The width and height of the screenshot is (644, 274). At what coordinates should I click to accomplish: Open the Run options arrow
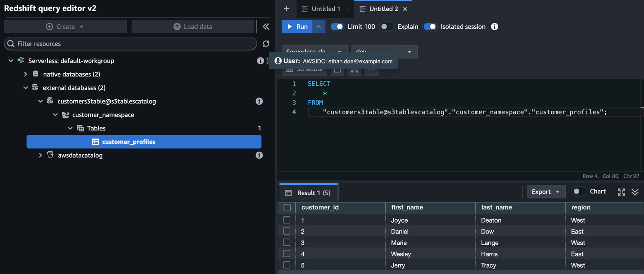pos(319,27)
